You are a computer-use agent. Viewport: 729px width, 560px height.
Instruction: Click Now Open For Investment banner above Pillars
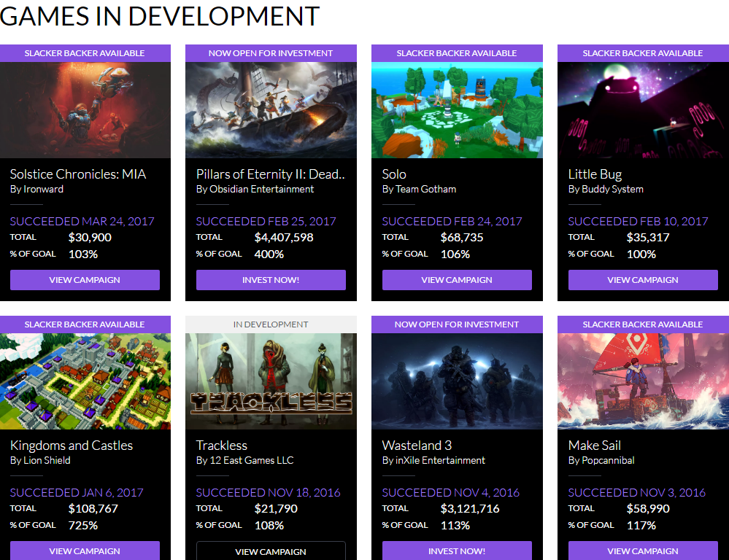(x=271, y=53)
